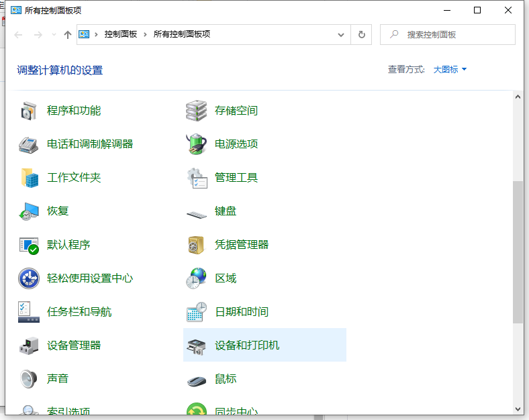The width and height of the screenshot is (529, 420).
Task: Open the 程序和功能 link
Action: coord(74,111)
